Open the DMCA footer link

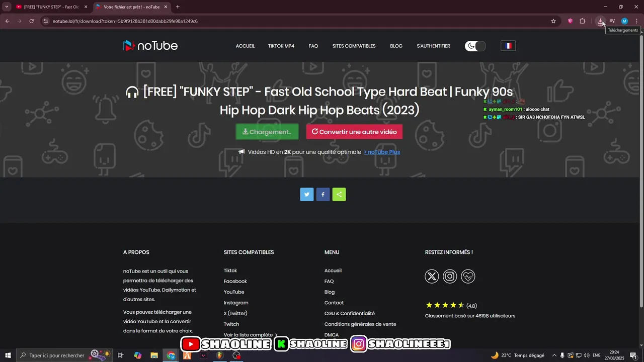332,335
